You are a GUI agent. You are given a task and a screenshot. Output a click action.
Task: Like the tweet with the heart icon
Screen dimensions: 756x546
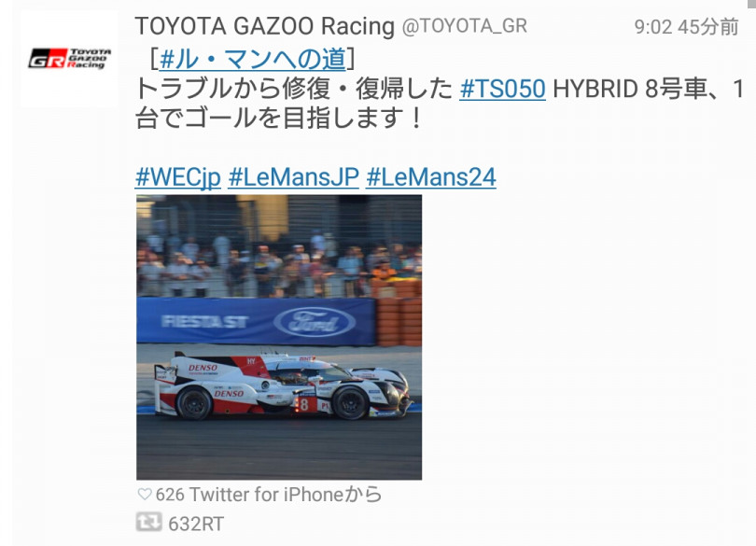(144, 494)
